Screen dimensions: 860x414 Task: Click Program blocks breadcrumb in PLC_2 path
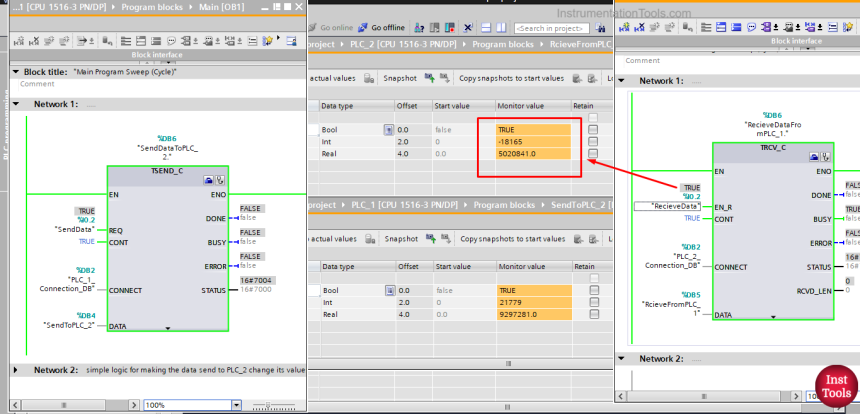coord(503,44)
